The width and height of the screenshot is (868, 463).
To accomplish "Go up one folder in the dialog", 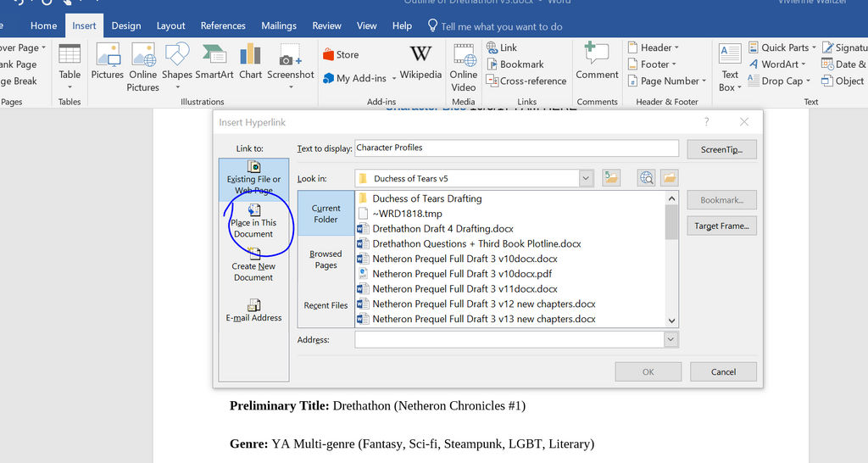I will click(611, 178).
